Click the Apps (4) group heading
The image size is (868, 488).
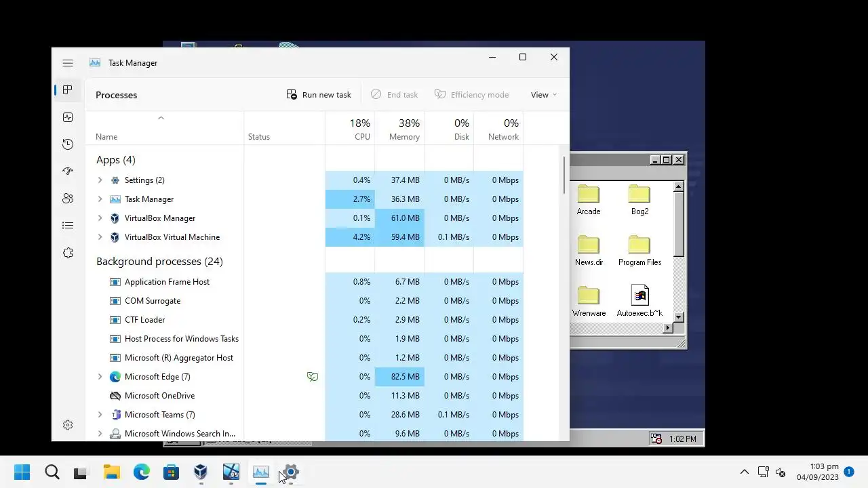pyautogui.click(x=116, y=160)
